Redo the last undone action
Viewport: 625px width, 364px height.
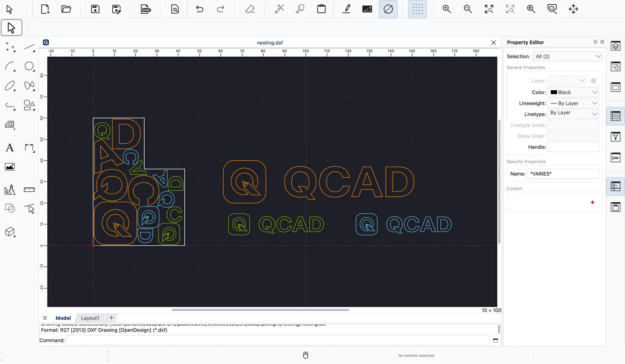pyautogui.click(x=221, y=9)
